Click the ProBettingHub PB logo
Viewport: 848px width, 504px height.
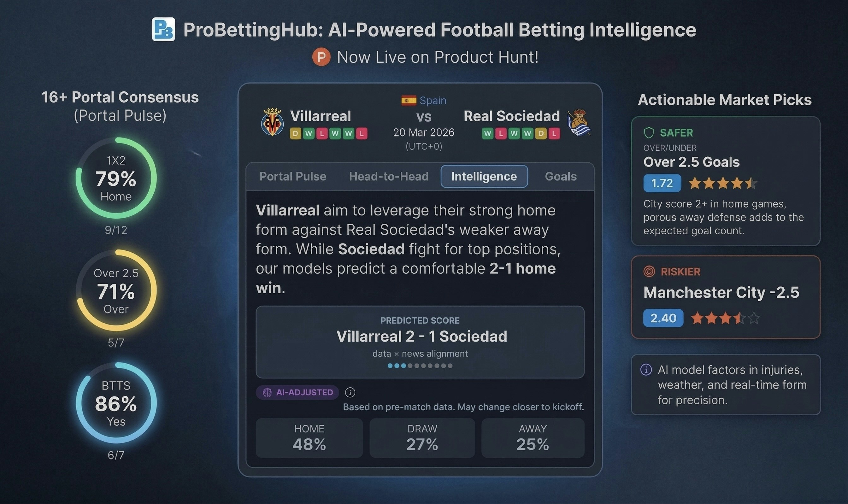click(x=163, y=30)
